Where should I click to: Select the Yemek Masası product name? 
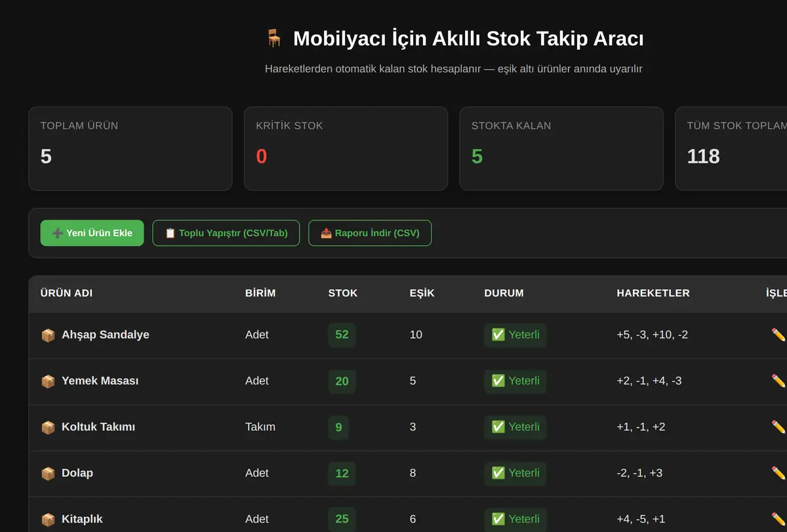(100, 380)
